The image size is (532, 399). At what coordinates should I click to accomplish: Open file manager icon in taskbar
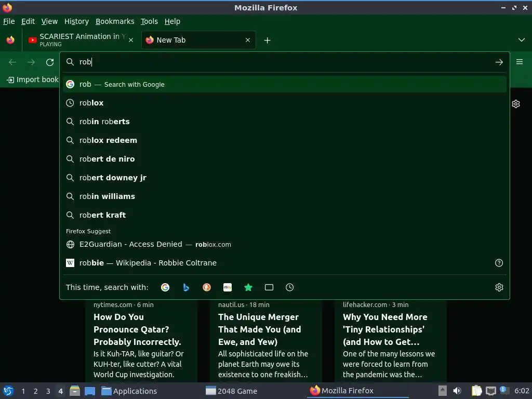(x=75, y=391)
